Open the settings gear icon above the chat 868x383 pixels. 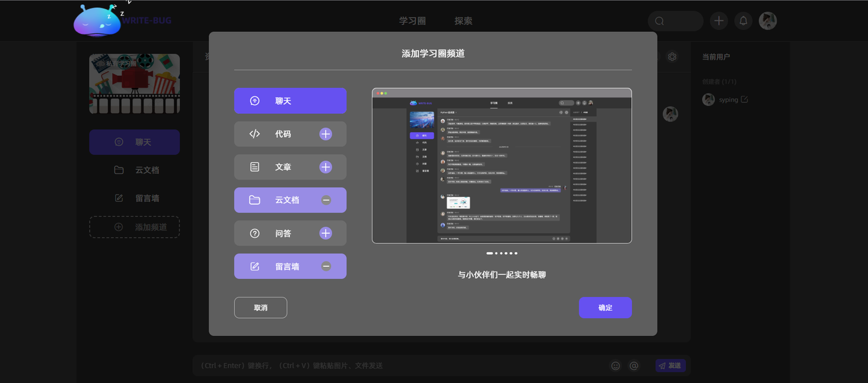pos(672,56)
